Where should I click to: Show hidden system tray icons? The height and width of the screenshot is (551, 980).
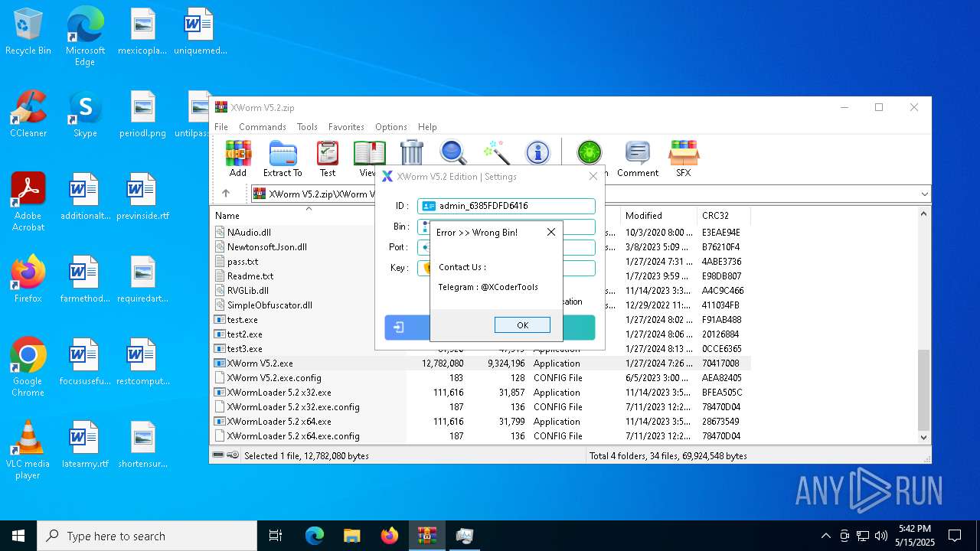pos(825,536)
